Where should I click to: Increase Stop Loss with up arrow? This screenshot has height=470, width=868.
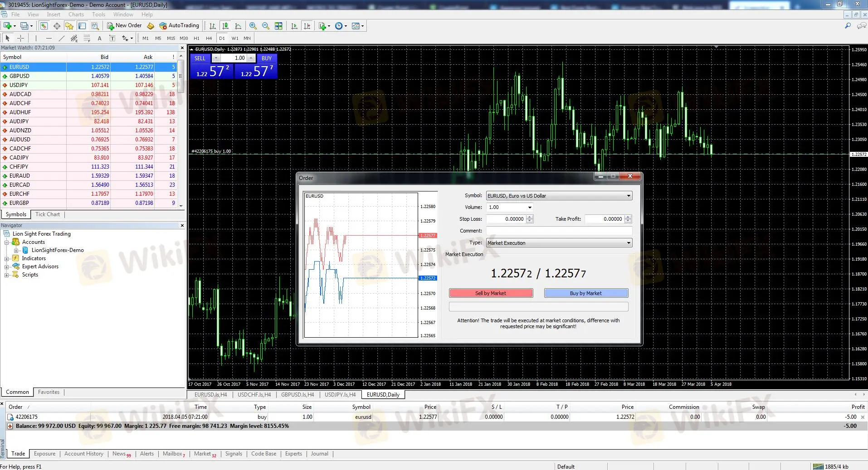click(529, 217)
